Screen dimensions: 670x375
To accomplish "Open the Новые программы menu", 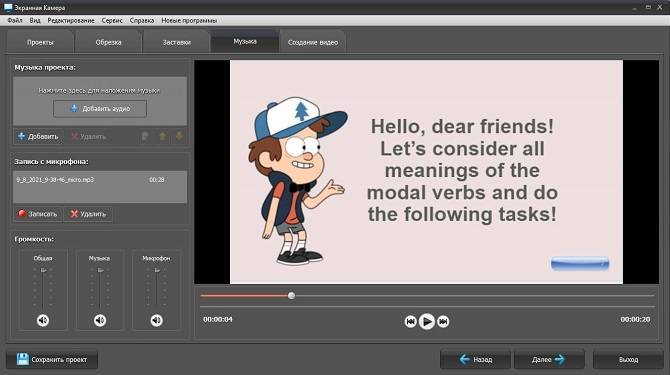I will 189,21.
